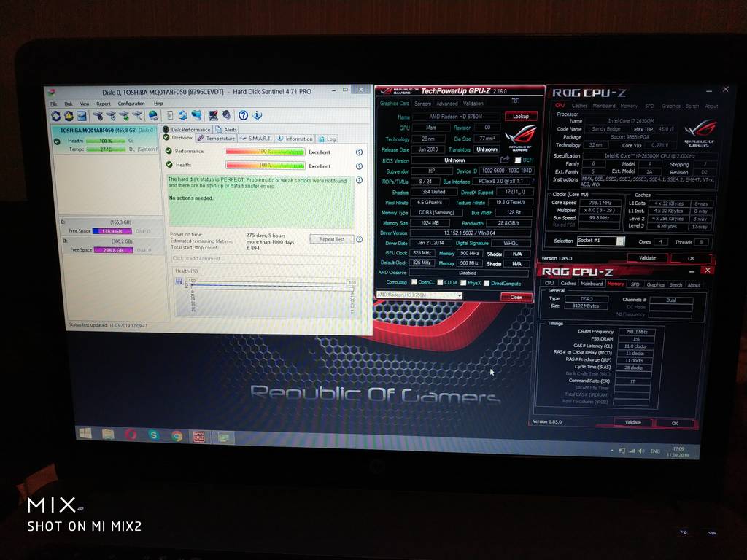The height and width of the screenshot is (560, 747).
Task: Click the Performance 100% bar in Overview
Action: [265, 152]
